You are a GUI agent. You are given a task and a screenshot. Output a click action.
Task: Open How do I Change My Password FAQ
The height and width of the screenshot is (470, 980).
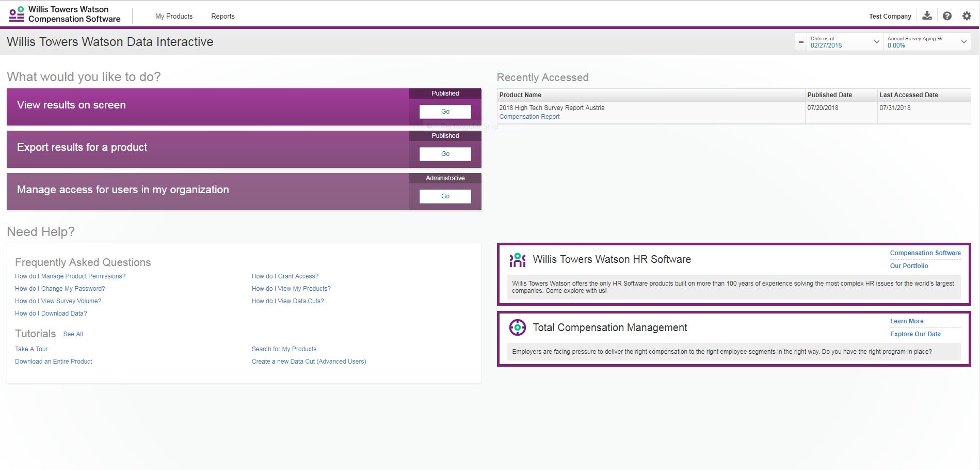(60, 289)
